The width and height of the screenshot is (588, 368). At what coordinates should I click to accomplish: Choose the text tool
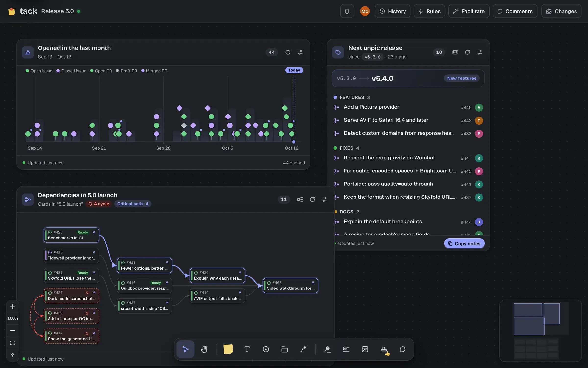tap(247, 349)
